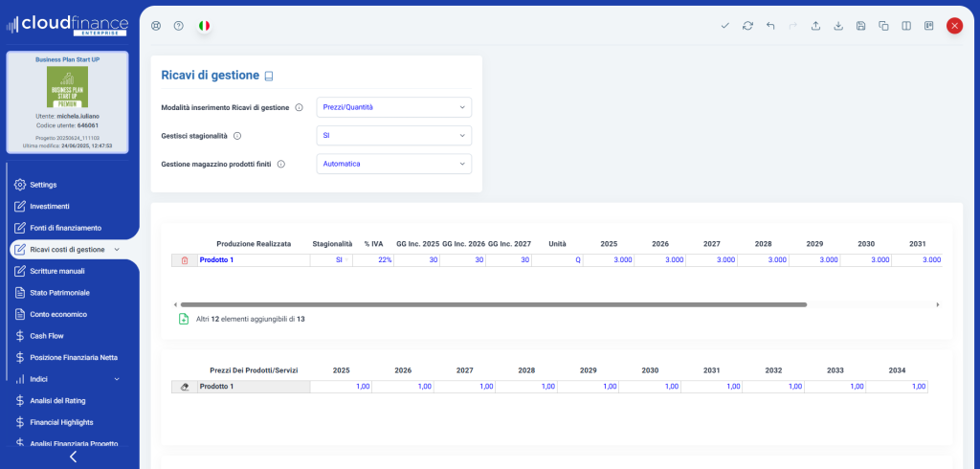Click the checkmark confirm icon in top toolbar
Viewport: 980px width, 469px height.
click(x=725, y=26)
